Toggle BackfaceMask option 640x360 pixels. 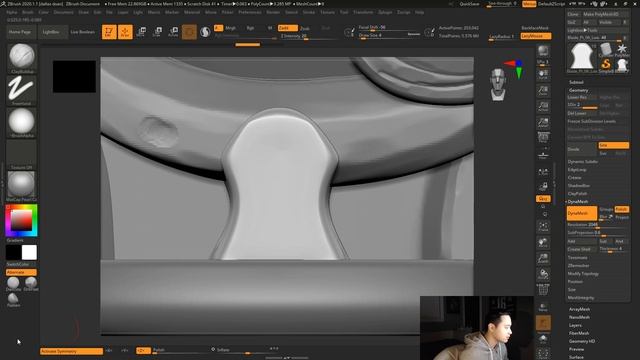(535, 28)
